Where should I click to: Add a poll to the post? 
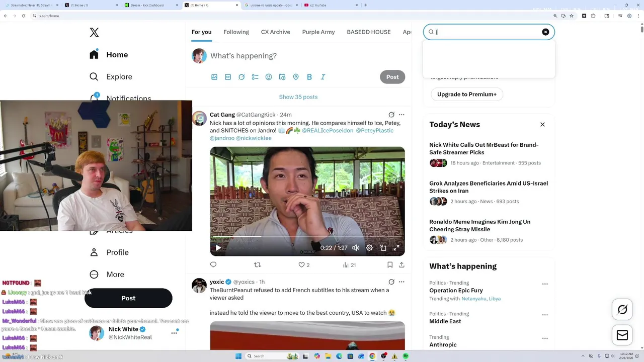[x=255, y=77]
